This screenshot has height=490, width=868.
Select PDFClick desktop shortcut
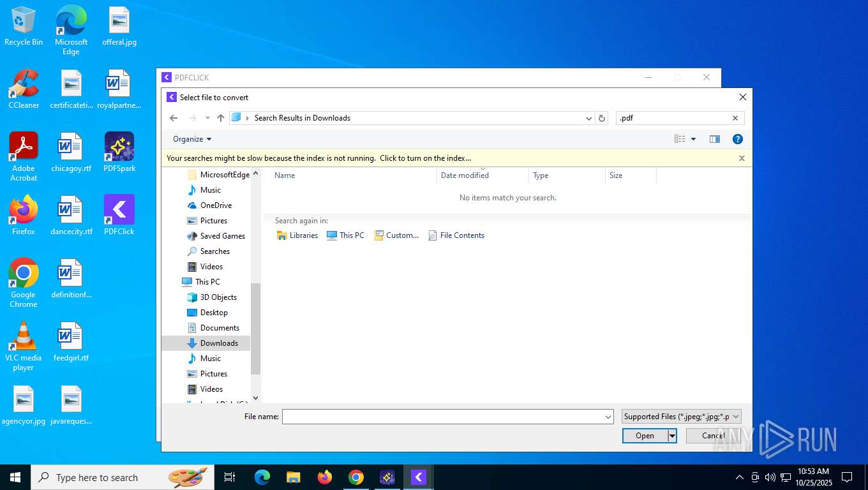click(119, 216)
